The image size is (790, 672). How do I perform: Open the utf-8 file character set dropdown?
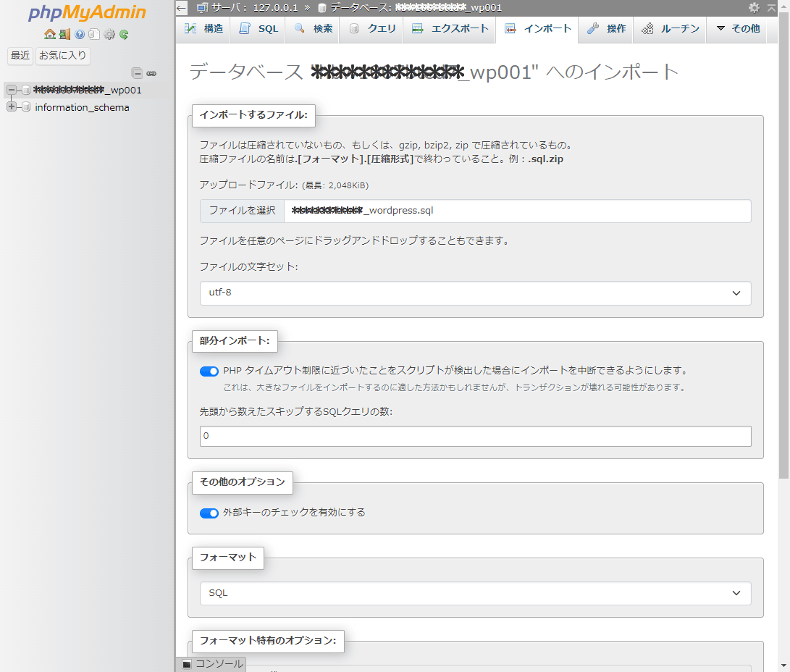coord(475,293)
